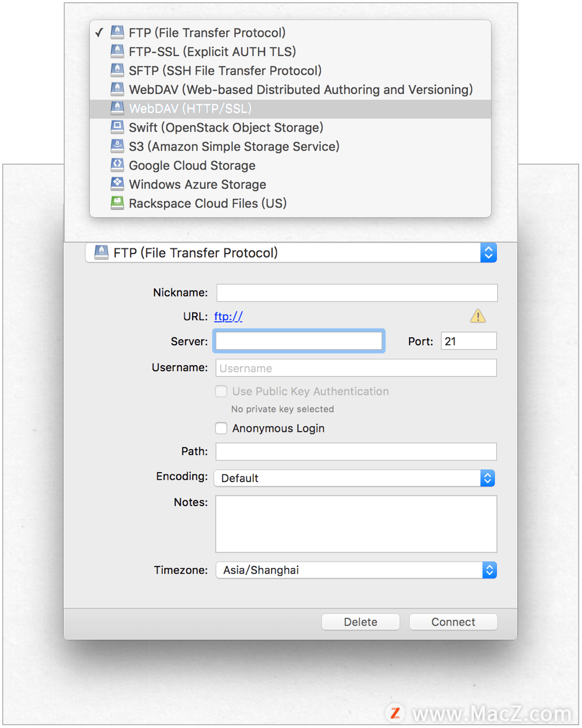Click the Username input field
Screen dimensions: 582x728
(356, 368)
